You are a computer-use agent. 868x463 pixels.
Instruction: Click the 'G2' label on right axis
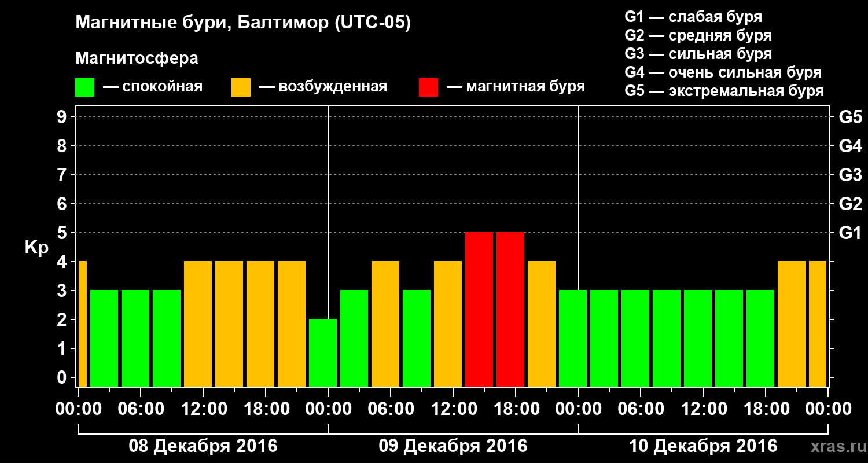pyautogui.click(x=850, y=204)
